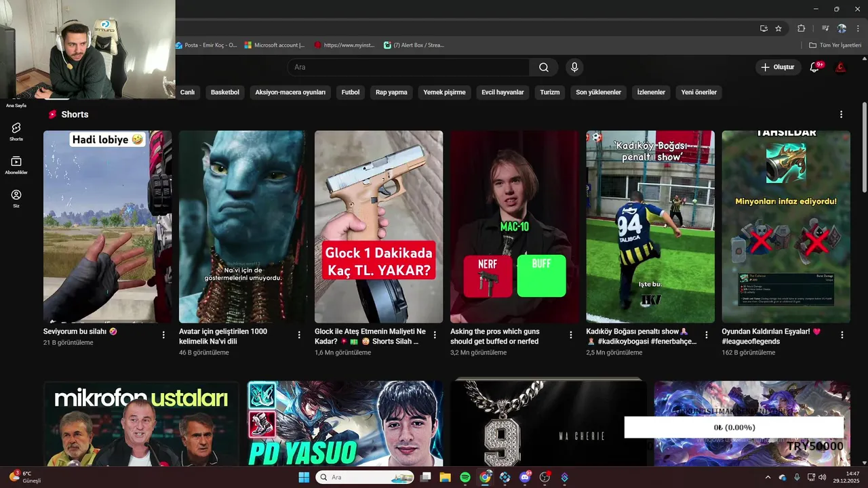Open Abonelikler in the left sidebar

[16, 165]
